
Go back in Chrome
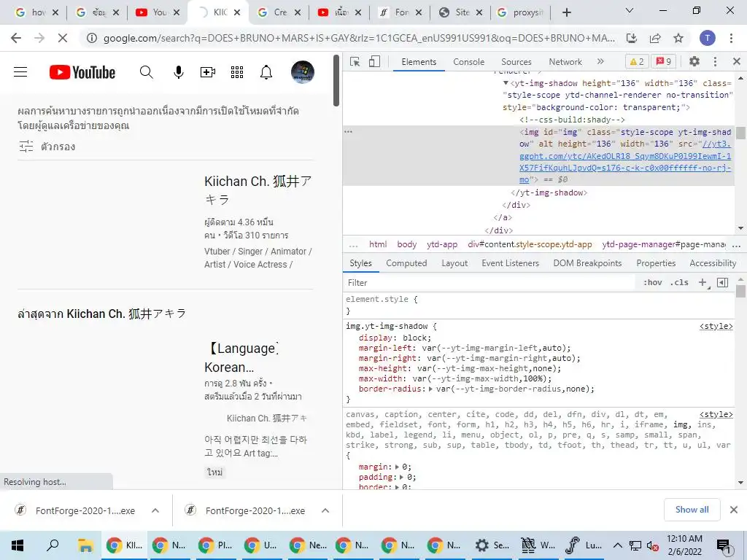[x=16, y=38]
